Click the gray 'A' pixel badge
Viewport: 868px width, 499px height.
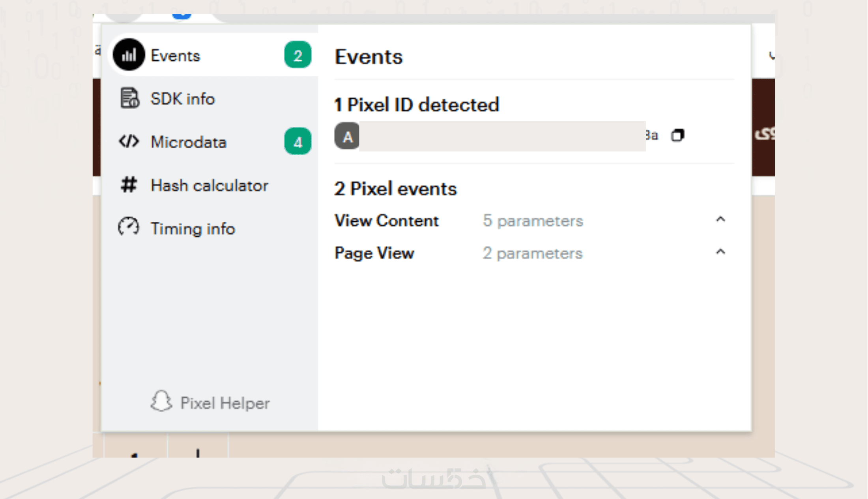pyautogui.click(x=347, y=136)
